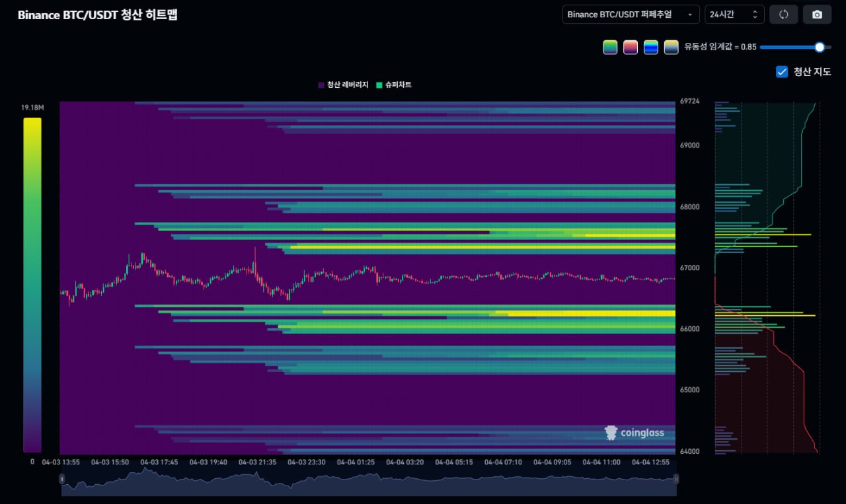Click the 04-04 01:25 time axis label
846x504 pixels.
[x=356, y=462]
